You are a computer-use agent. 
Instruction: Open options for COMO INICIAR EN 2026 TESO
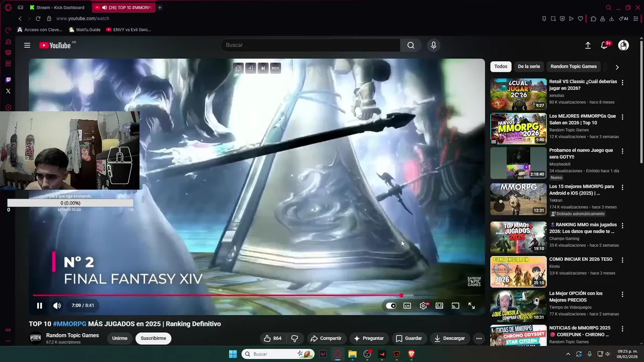click(622, 260)
